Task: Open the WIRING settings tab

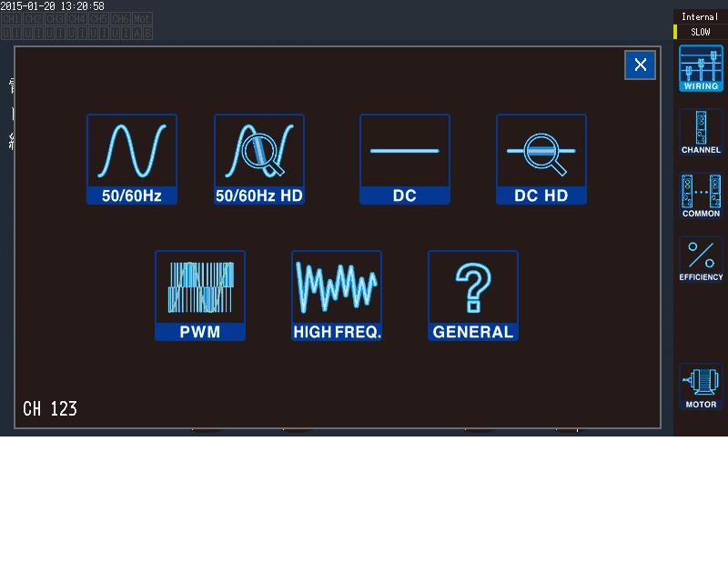Action: tap(701, 69)
